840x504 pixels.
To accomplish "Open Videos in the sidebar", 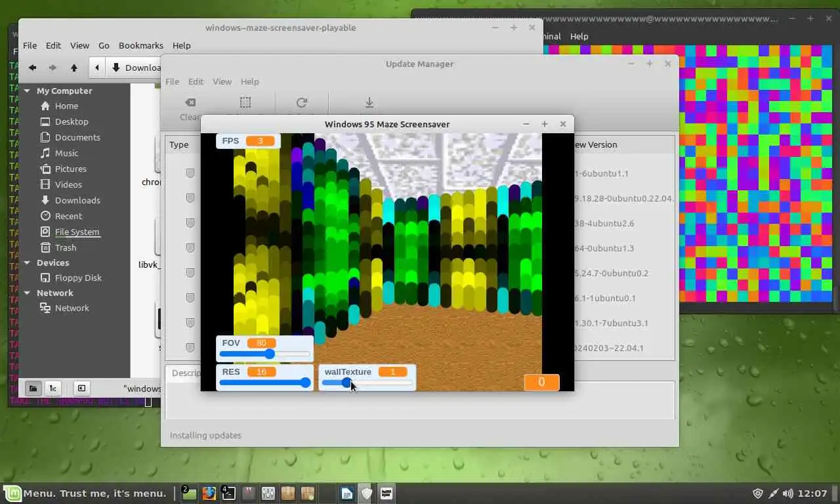I will (68, 184).
